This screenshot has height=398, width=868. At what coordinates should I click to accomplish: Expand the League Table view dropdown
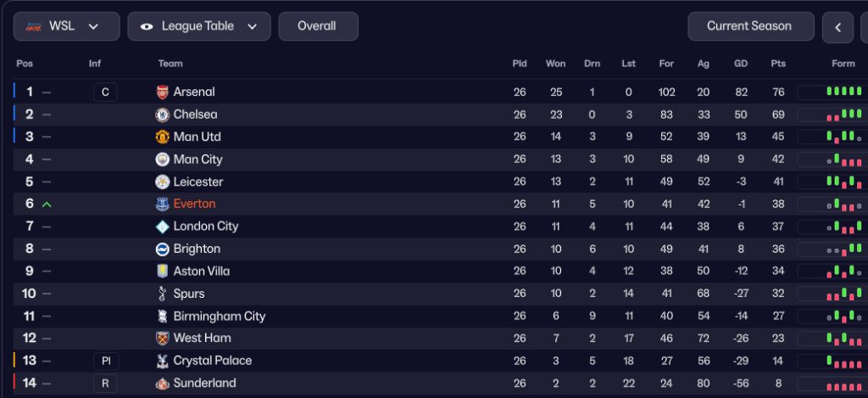click(199, 26)
